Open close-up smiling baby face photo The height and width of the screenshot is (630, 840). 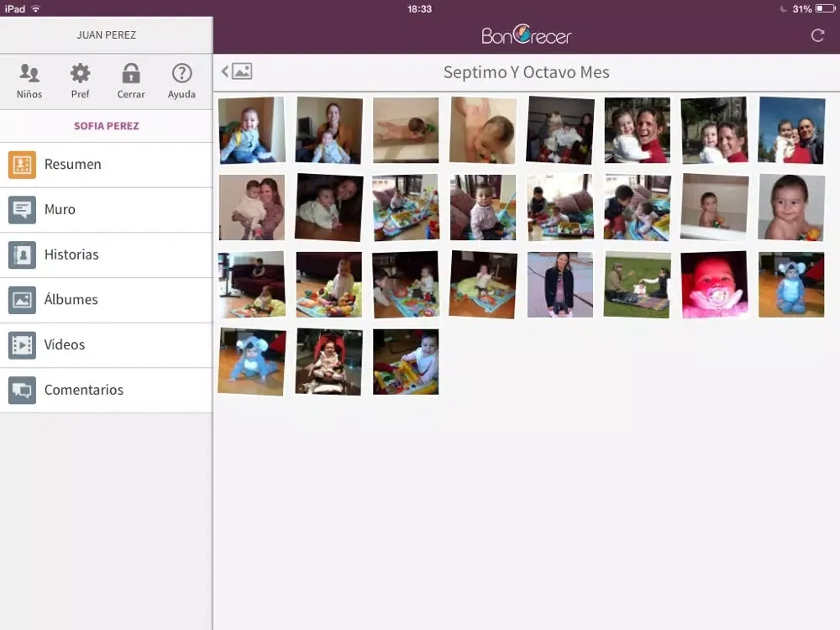791,207
